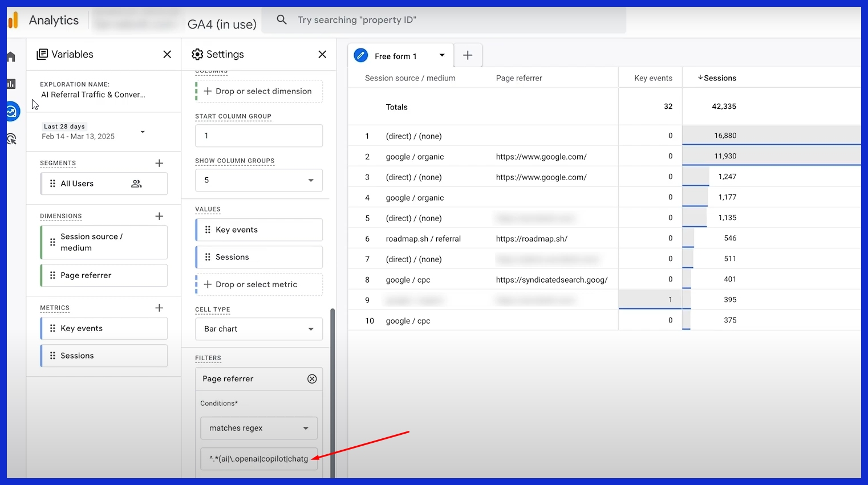
Task: Click Drop or select dimension box
Action: [259, 91]
